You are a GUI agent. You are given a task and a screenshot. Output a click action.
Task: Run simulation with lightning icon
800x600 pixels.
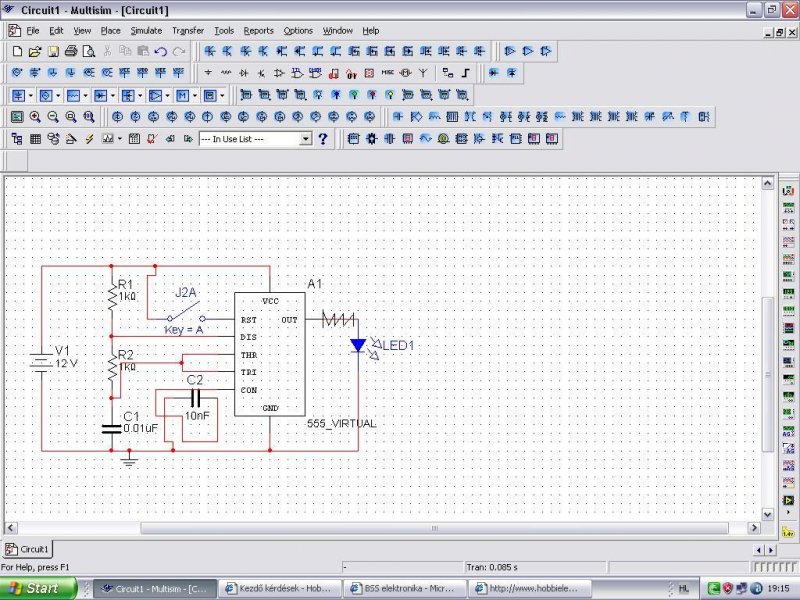89,139
